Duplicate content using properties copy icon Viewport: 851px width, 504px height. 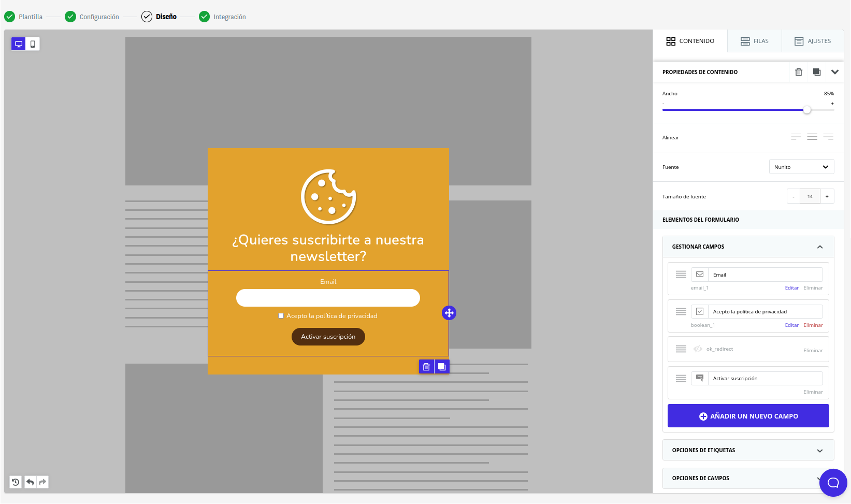[x=817, y=72]
